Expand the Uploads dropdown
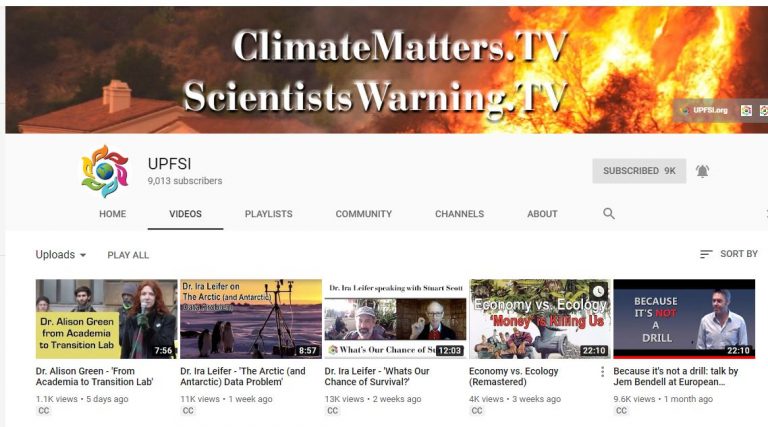The image size is (768, 427). pos(61,255)
